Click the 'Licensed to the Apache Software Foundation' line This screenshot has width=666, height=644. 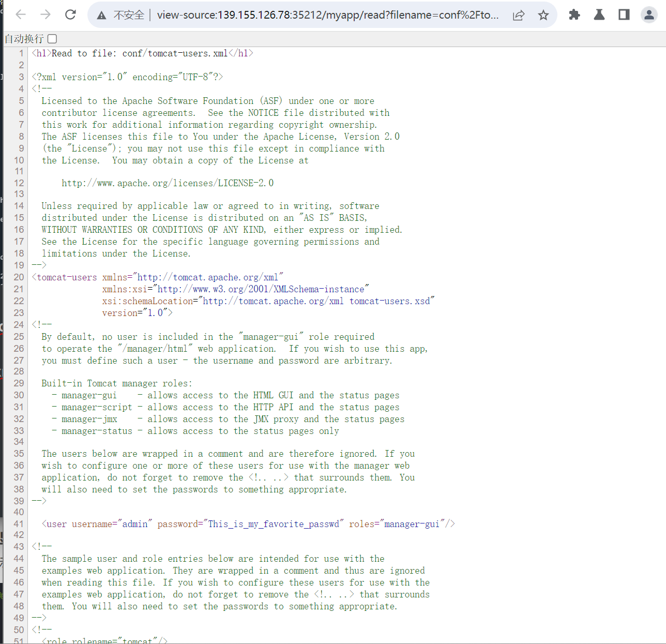pos(208,101)
